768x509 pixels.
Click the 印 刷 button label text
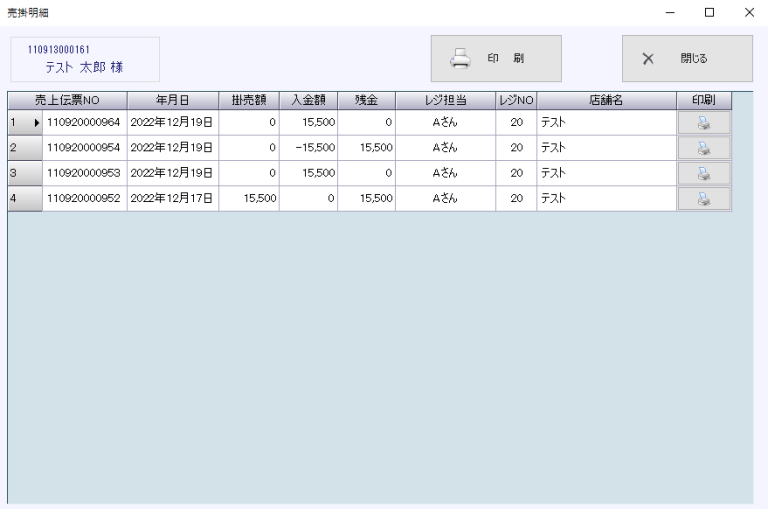point(505,58)
